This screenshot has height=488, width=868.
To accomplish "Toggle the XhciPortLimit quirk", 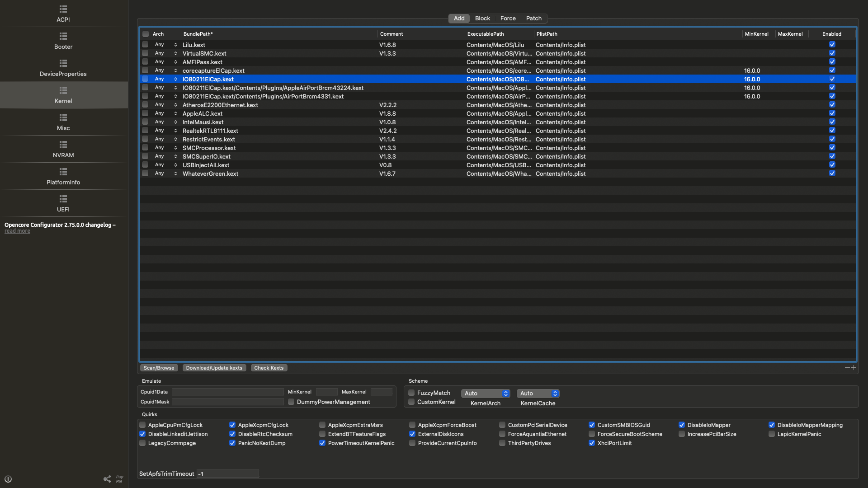I will tap(592, 443).
